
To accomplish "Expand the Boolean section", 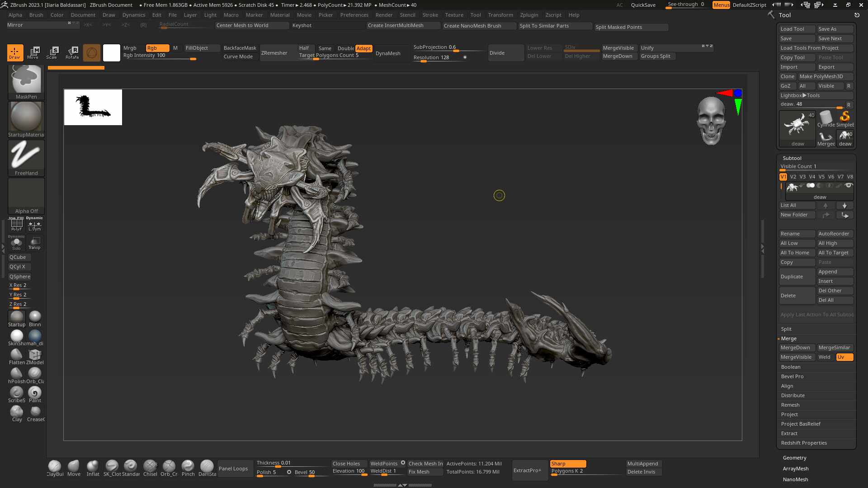I will (791, 367).
